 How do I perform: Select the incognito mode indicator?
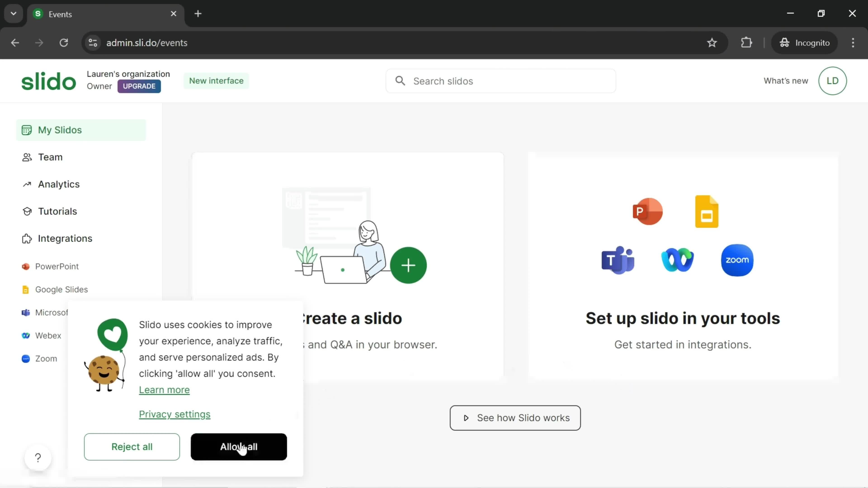tap(808, 42)
